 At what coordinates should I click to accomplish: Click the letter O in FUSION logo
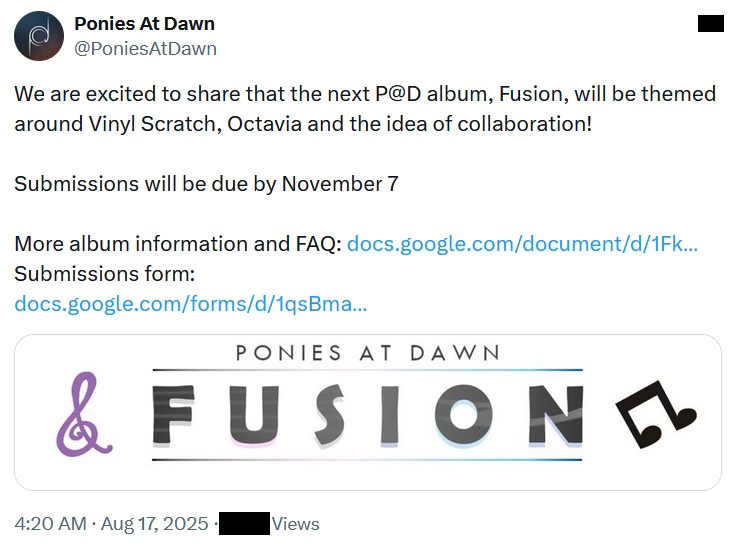463,416
